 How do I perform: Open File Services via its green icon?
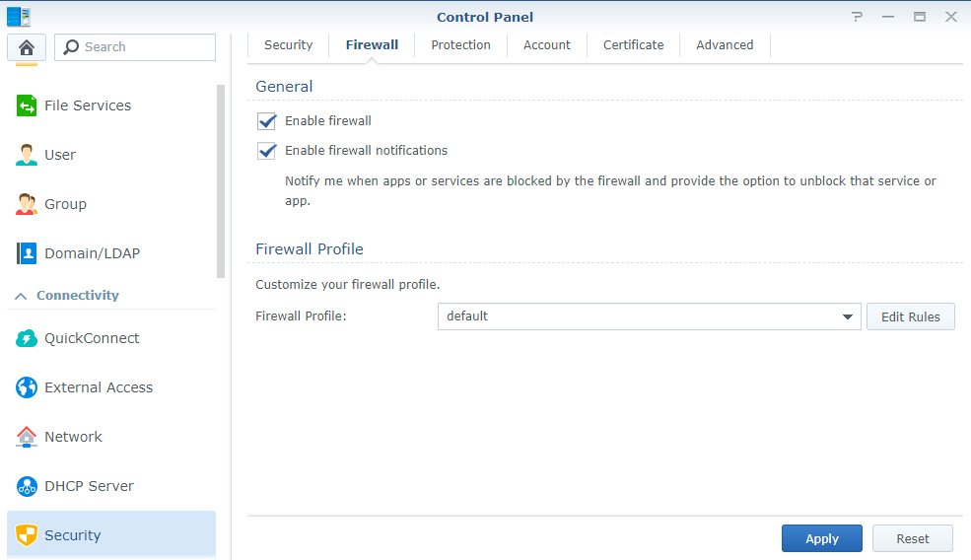pos(27,105)
